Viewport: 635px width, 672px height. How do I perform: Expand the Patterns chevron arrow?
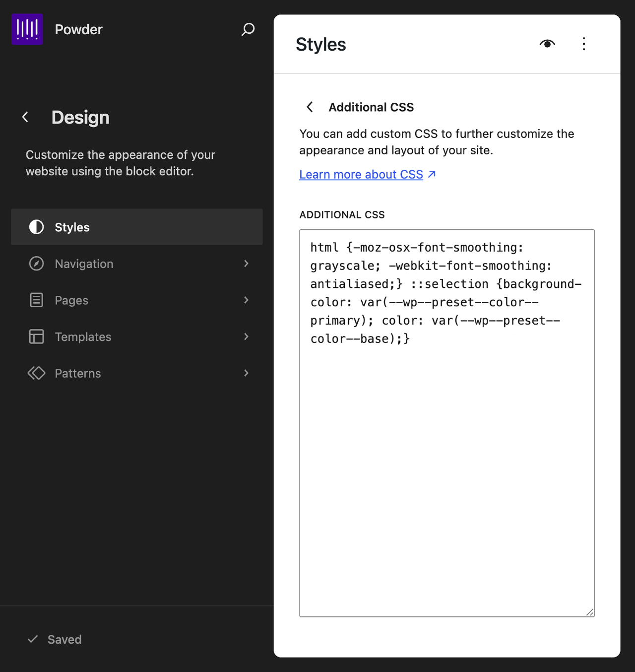[247, 373]
